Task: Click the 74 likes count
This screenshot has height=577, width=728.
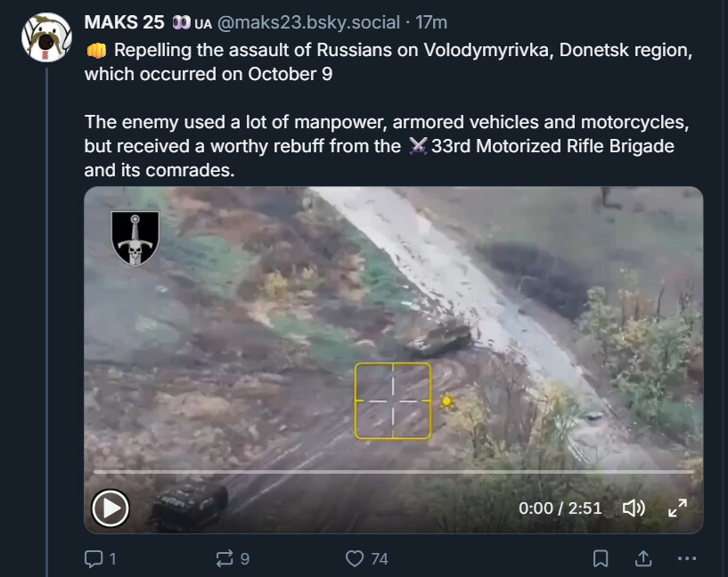Action: click(x=380, y=558)
